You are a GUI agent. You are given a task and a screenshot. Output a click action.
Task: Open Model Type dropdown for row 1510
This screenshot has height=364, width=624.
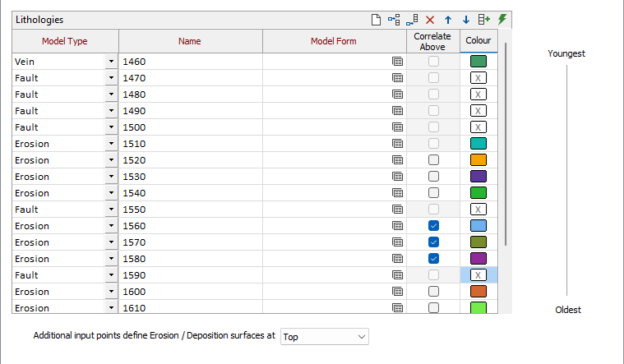point(112,144)
